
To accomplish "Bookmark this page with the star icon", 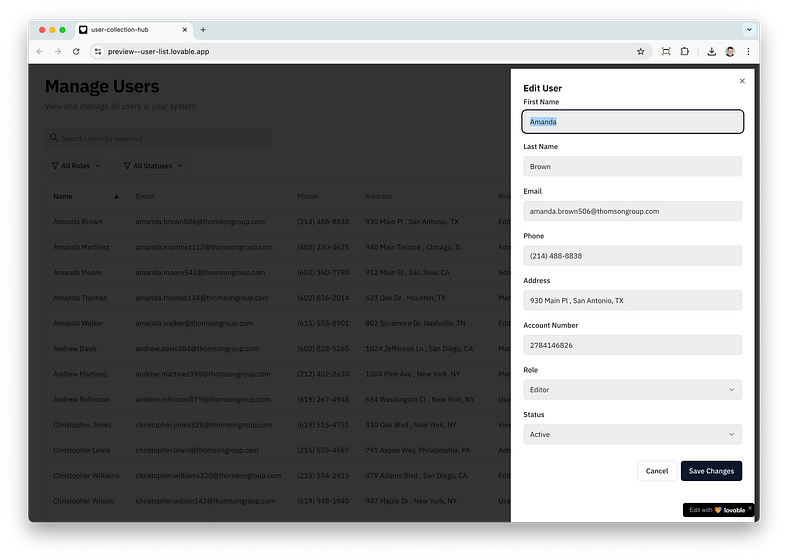I will click(x=640, y=51).
